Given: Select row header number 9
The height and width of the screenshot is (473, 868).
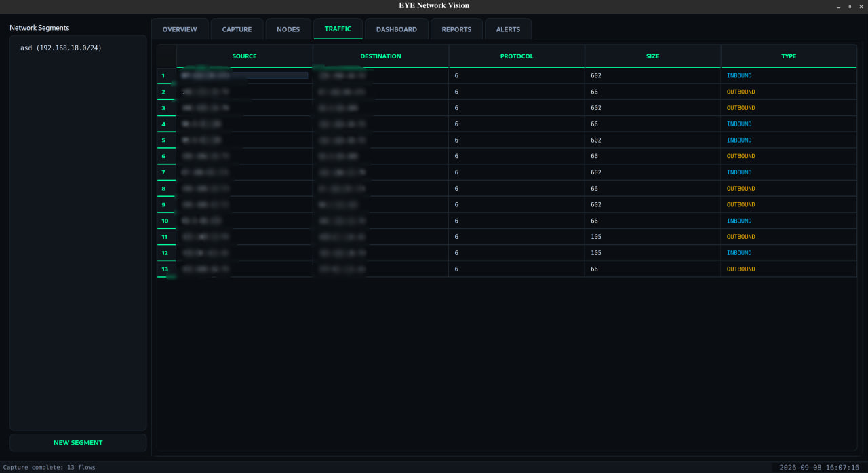Looking at the screenshot, I should coord(166,204).
